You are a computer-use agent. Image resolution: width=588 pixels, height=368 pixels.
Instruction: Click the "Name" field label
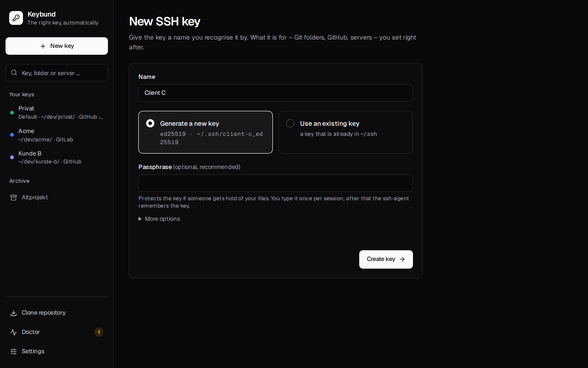147,77
